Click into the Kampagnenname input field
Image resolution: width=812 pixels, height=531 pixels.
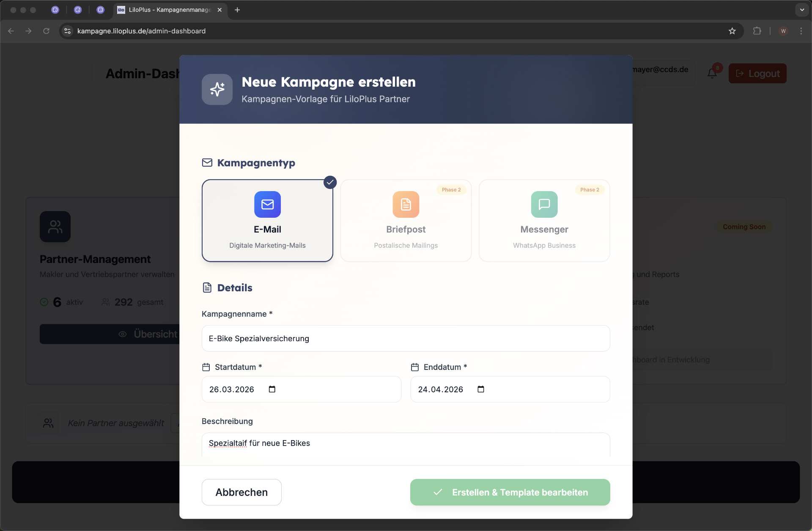pyautogui.click(x=406, y=338)
